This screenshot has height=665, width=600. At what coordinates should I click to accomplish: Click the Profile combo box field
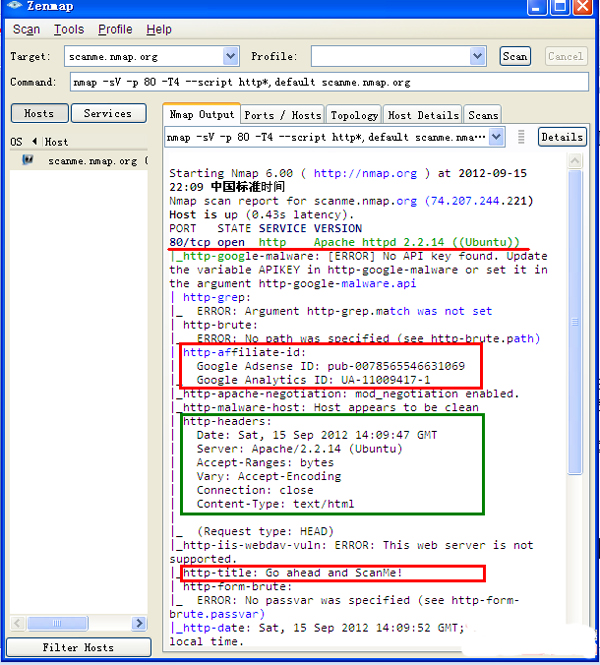click(x=391, y=56)
